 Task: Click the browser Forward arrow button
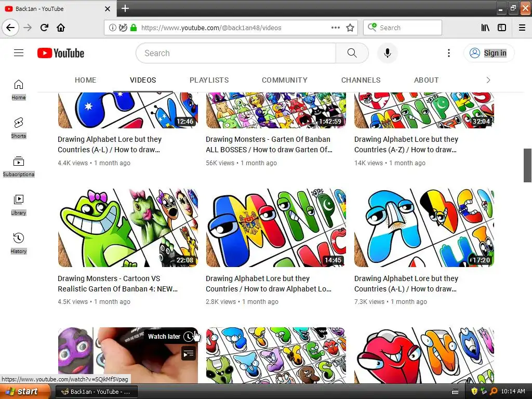pos(28,28)
